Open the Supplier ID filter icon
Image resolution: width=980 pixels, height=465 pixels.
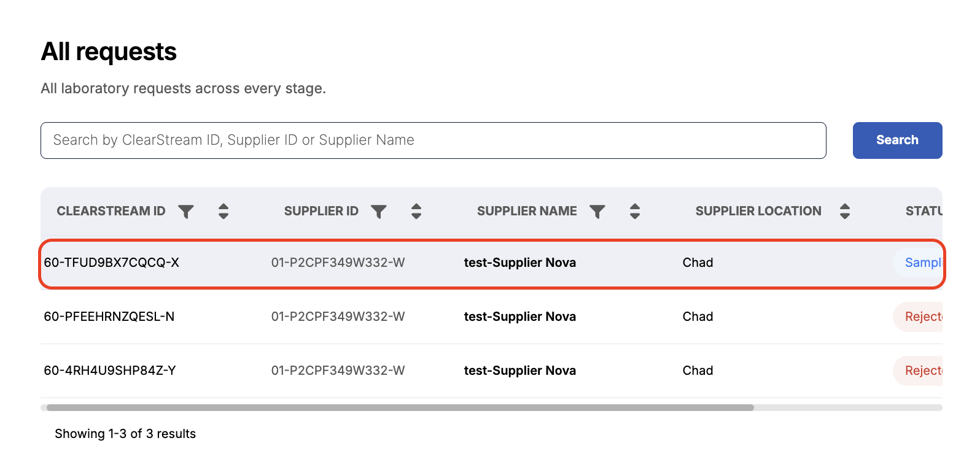click(x=379, y=212)
